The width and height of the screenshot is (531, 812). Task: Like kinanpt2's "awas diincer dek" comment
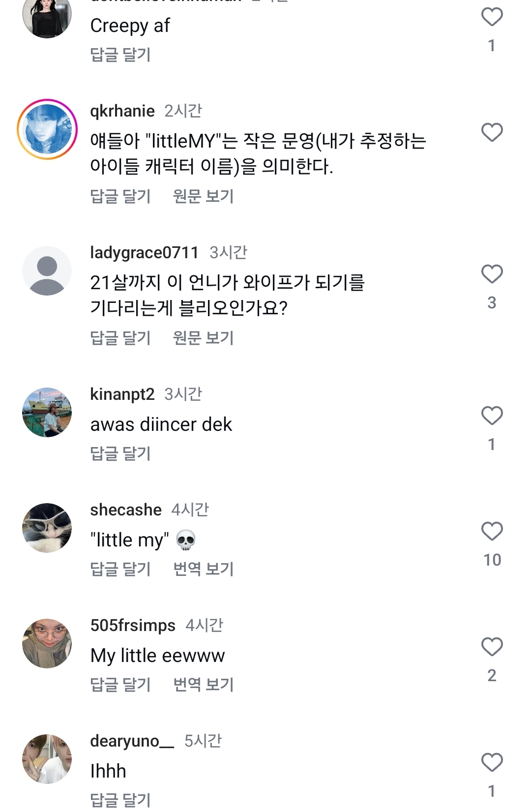[492, 416]
